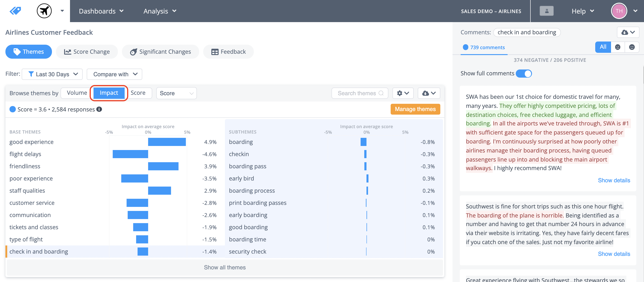Click the info icon beside responses count
This screenshot has height=282, width=644.
coord(99,109)
